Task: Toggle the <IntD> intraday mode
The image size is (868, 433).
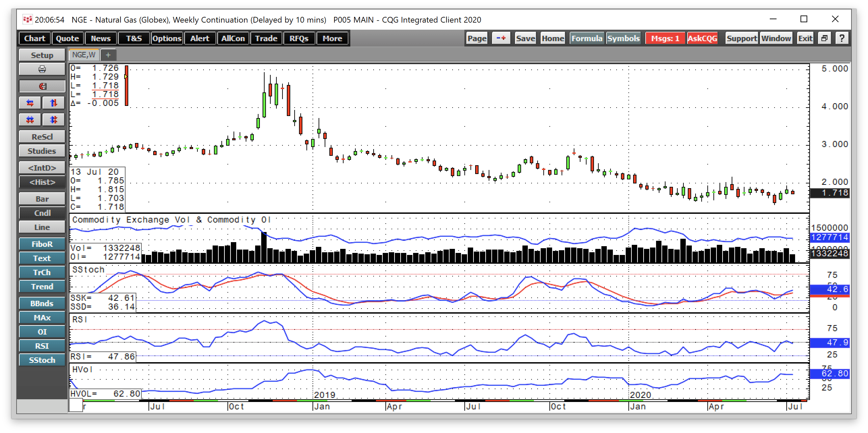Action: (42, 168)
